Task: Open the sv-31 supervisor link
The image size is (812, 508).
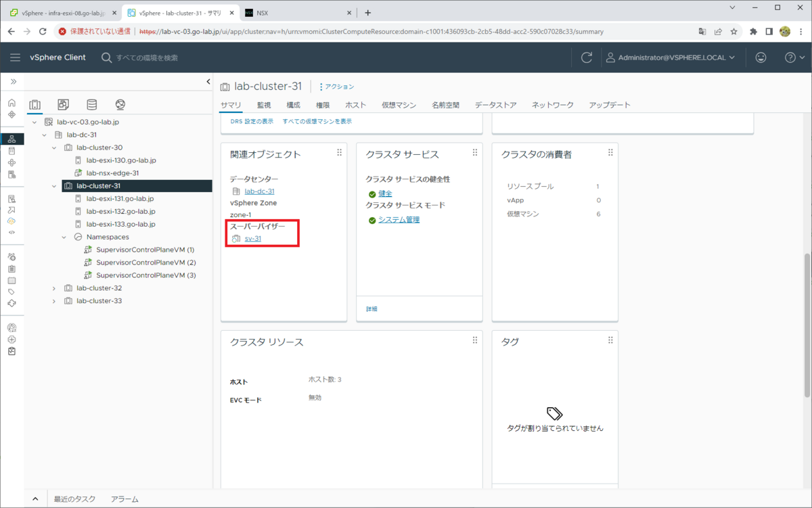Action: click(x=252, y=239)
